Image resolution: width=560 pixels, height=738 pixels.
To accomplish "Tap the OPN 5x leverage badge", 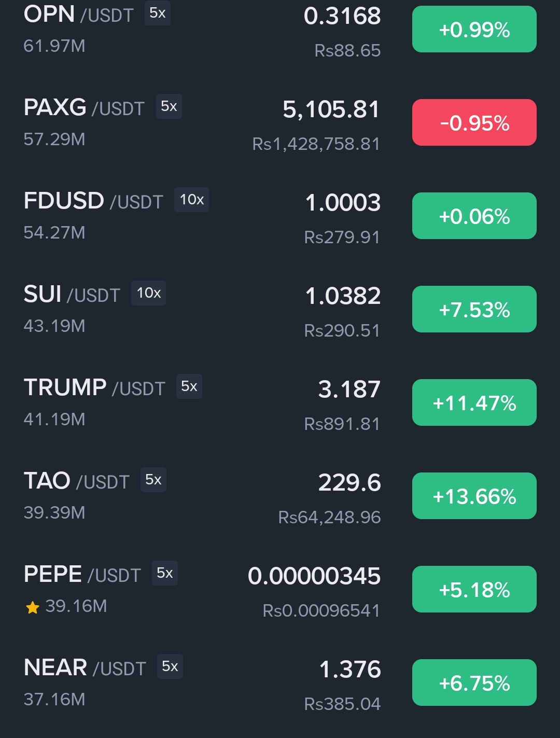I will (x=157, y=13).
